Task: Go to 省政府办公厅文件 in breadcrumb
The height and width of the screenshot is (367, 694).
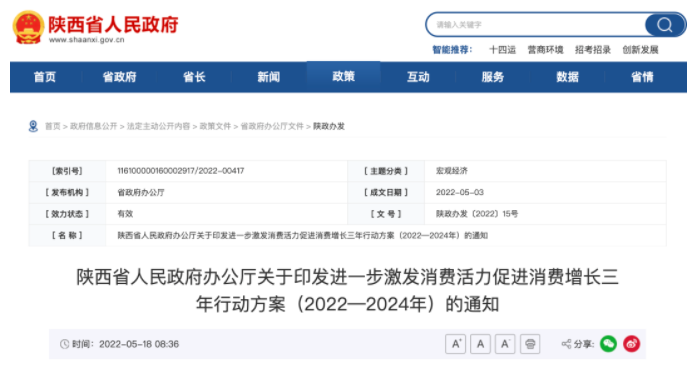Action: click(272, 126)
